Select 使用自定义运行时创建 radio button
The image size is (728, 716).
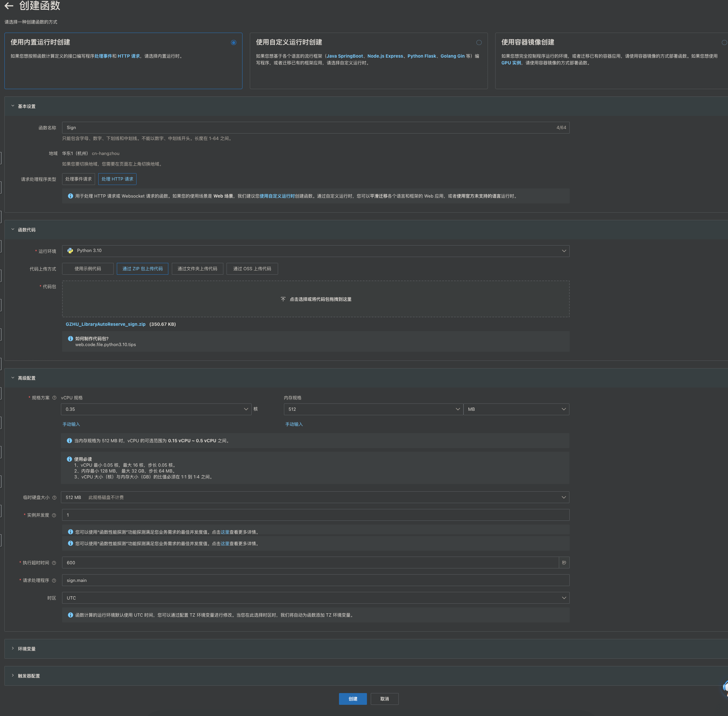[478, 43]
